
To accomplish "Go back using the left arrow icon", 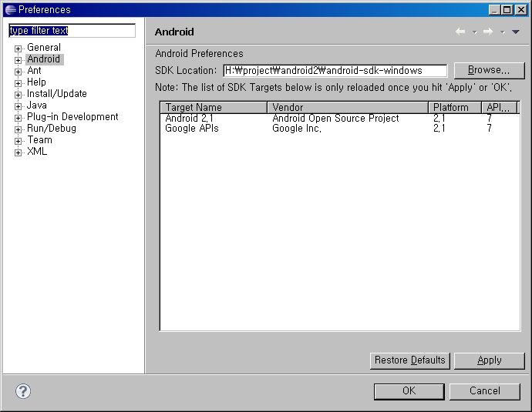I will tap(460, 32).
